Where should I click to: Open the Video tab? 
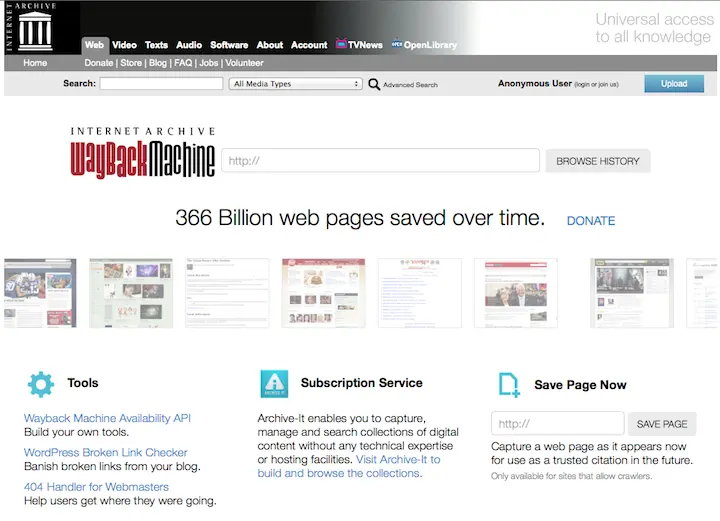[x=124, y=45]
